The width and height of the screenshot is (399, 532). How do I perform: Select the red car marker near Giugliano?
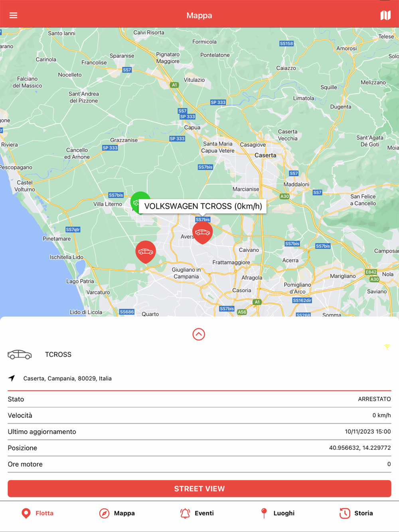tap(146, 252)
